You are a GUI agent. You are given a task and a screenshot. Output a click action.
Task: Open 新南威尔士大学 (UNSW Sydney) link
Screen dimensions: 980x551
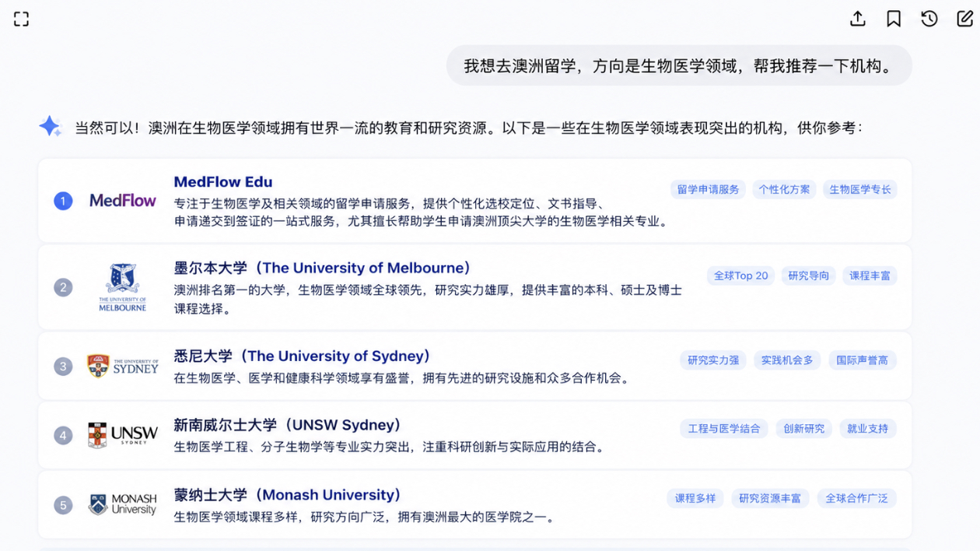click(x=289, y=425)
